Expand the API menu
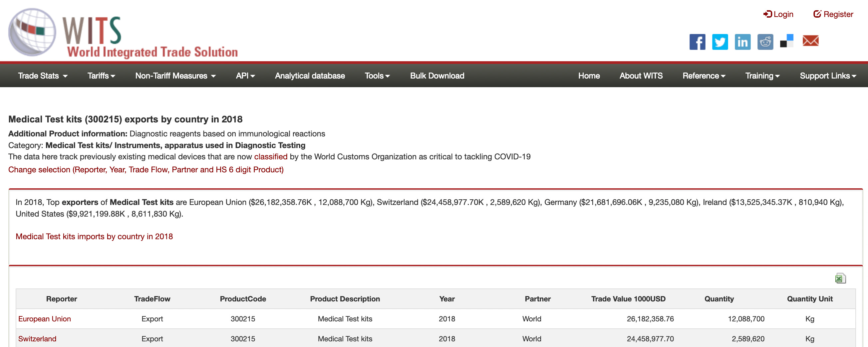868x347 pixels. 245,76
